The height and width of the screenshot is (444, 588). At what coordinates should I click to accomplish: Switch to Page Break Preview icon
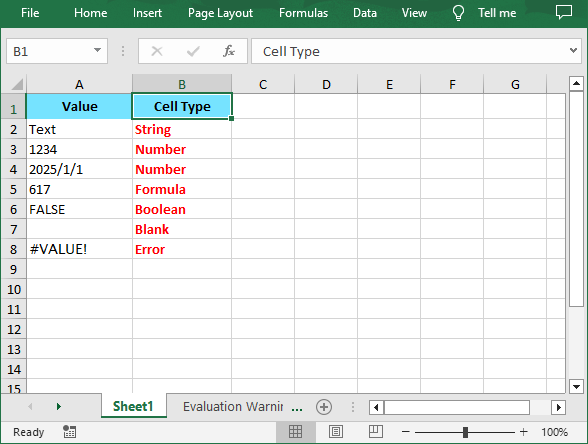pos(375,432)
